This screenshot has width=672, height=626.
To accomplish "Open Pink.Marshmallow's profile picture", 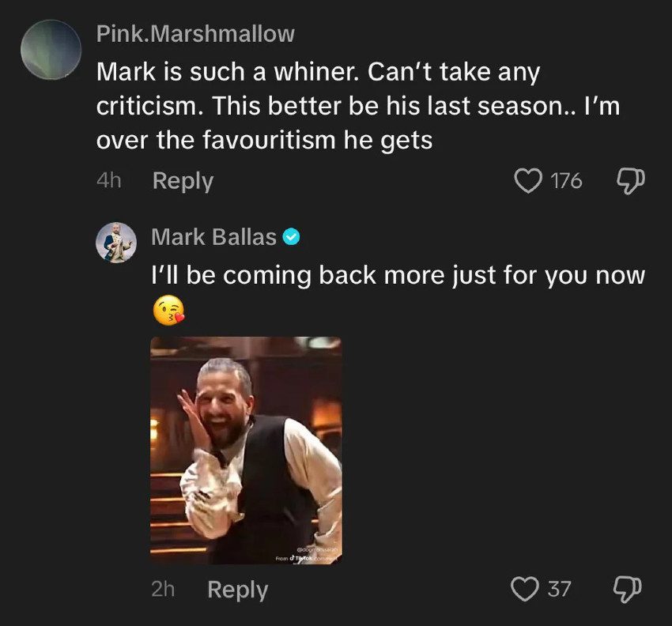I will click(51, 50).
